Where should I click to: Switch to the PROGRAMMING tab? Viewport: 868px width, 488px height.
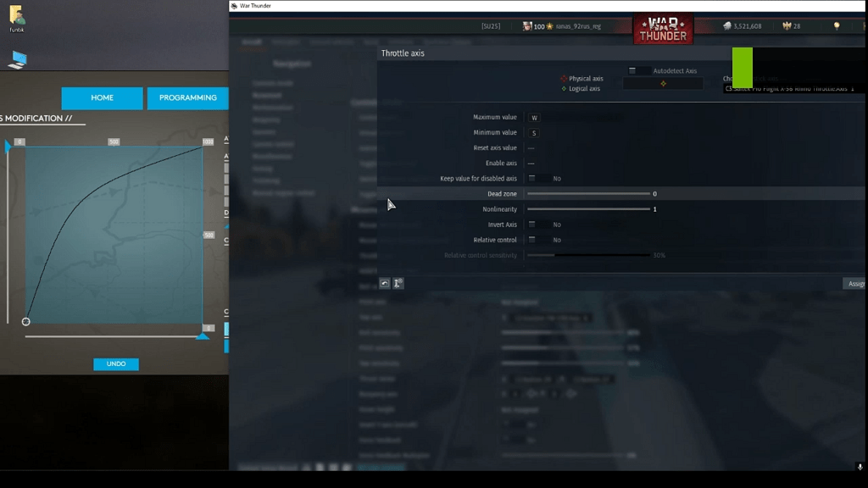187,97
